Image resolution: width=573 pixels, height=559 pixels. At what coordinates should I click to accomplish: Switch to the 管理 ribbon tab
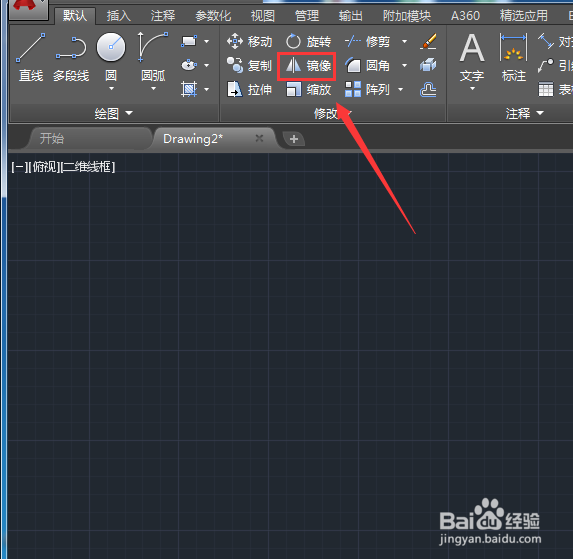307,16
